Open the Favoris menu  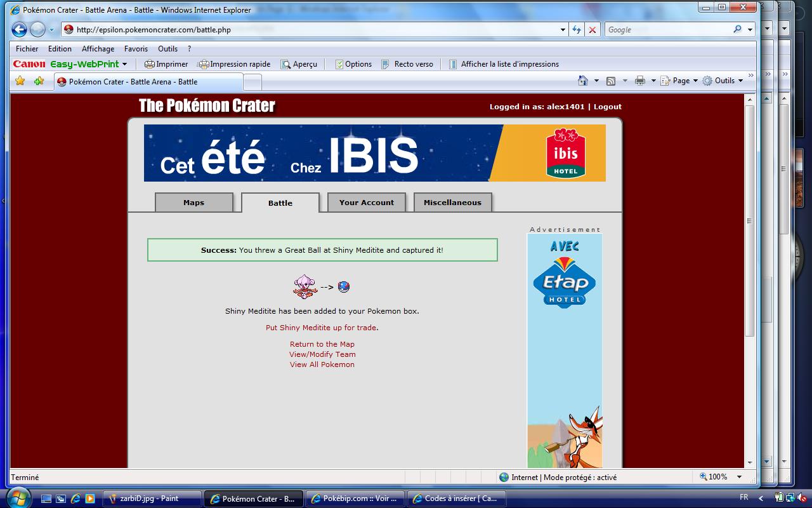136,49
